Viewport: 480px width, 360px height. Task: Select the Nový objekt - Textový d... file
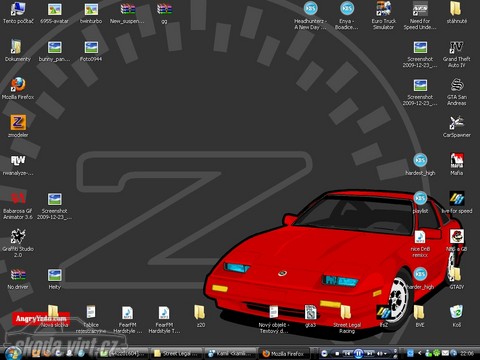(x=274, y=319)
